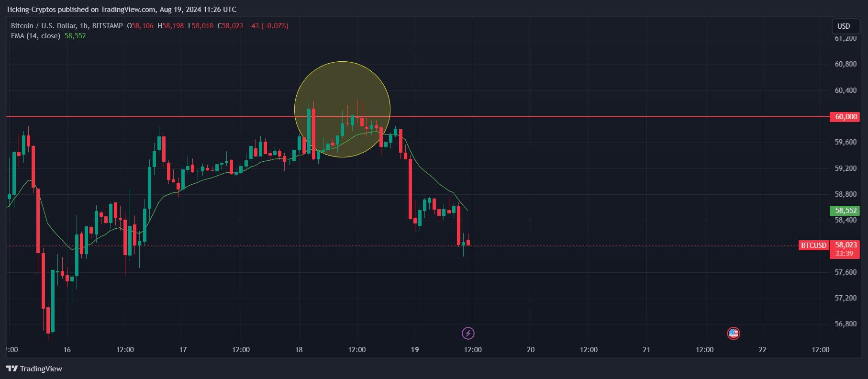Click the 58,552 EMA value in legend
The width and height of the screenshot is (868, 379).
point(75,36)
